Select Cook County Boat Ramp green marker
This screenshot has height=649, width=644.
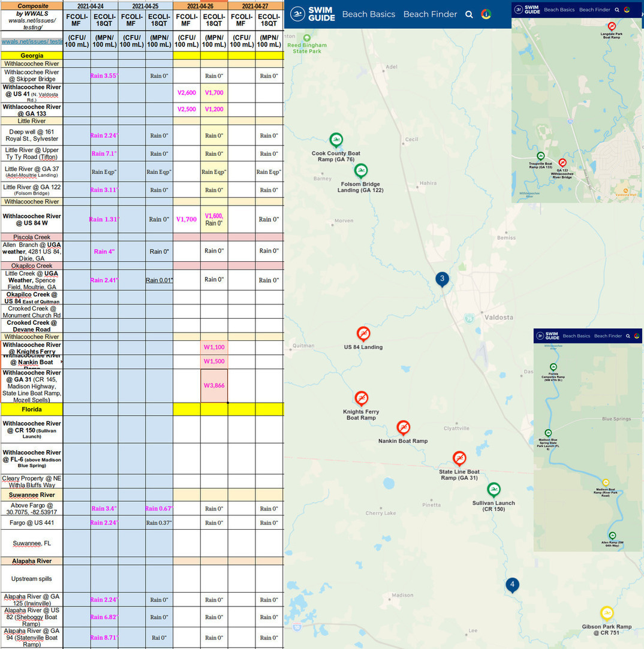click(x=336, y=141)
